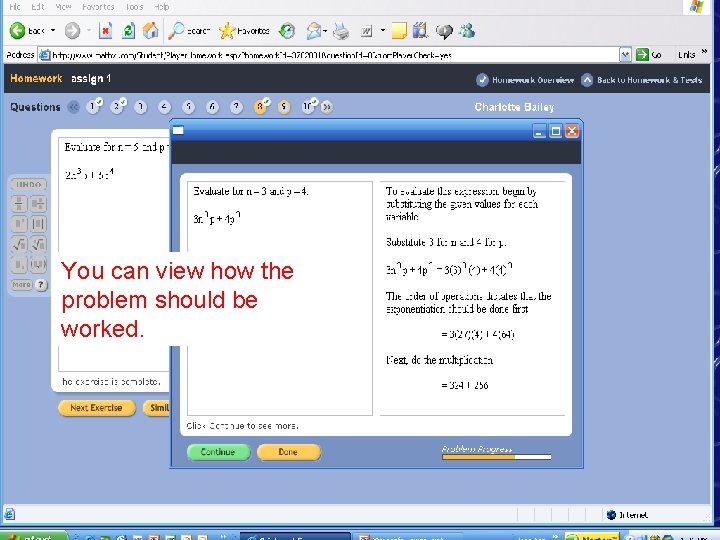The height and width of the screenshot is (540, 720).
Task: Insert a square root template
Action: 19,244
